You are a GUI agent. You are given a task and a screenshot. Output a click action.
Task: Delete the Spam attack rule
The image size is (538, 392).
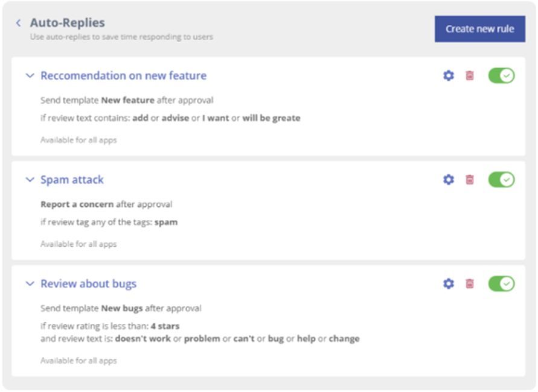coord(470,180)
